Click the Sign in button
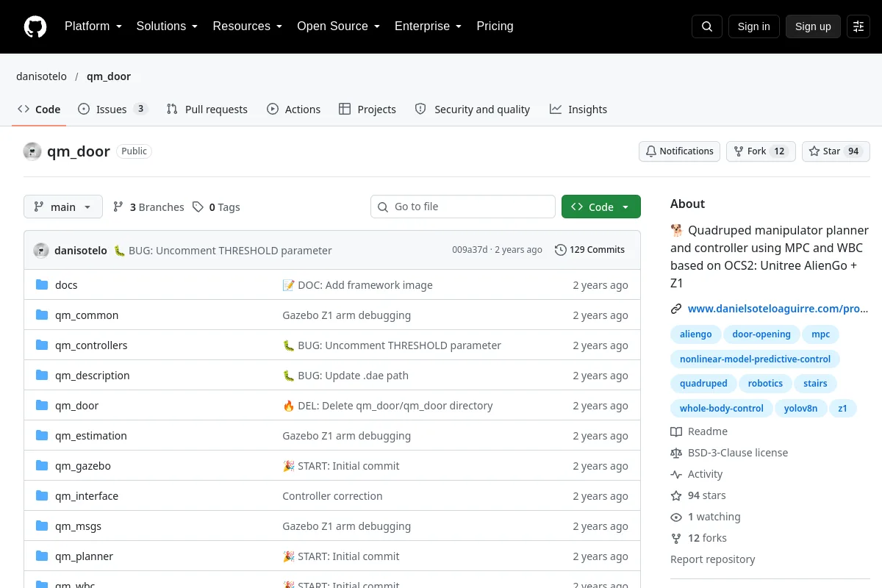Screen dimensions: 882x588 753,26
